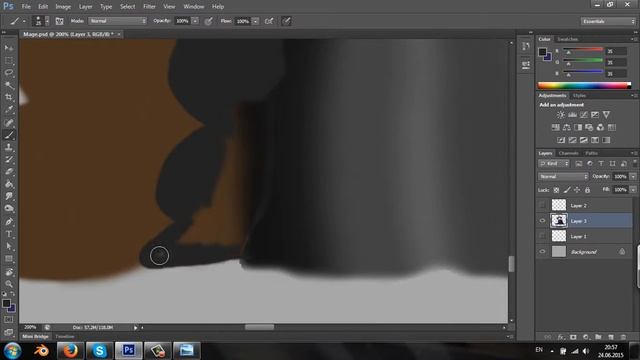
Task: Open the Essentials workspace dropdown
Action: 608,21
